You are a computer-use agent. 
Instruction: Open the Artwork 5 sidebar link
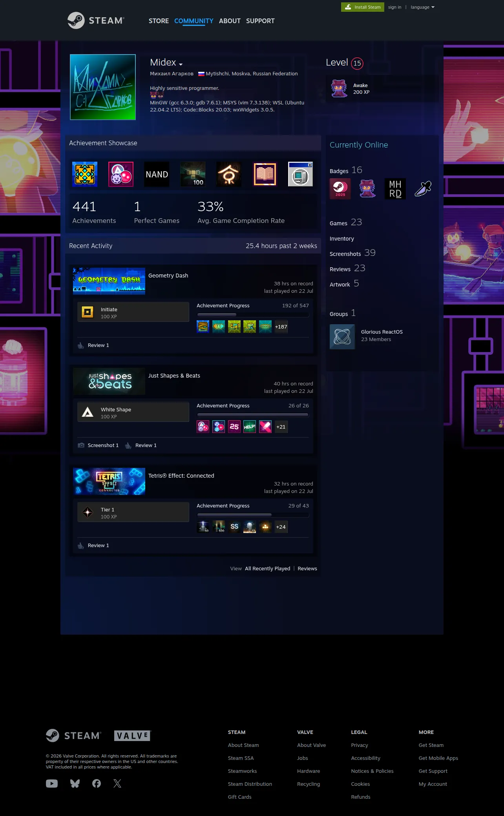click(344, 284)
